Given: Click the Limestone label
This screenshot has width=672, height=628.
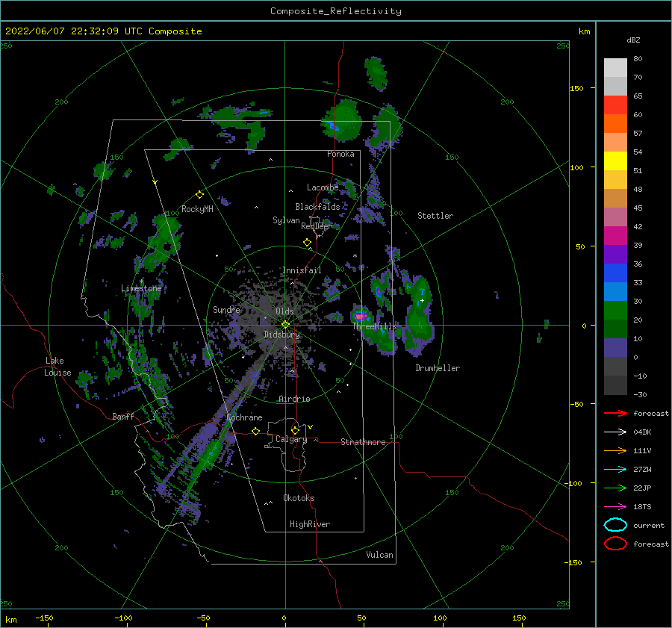Looking at the screenshot, I should click(x=141, y=288).
